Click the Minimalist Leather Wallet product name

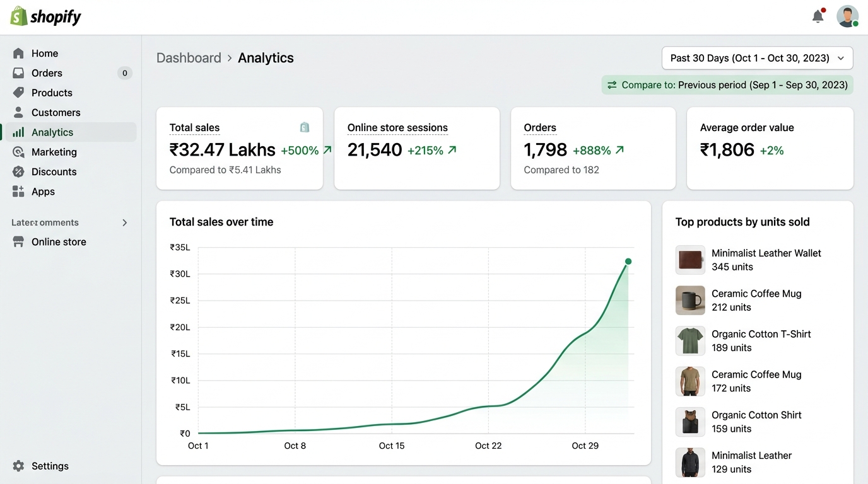[x=766, y=253]
